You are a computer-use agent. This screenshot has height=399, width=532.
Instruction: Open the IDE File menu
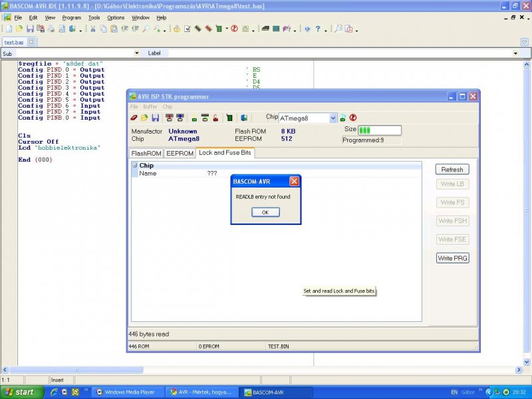click(18, 18)
